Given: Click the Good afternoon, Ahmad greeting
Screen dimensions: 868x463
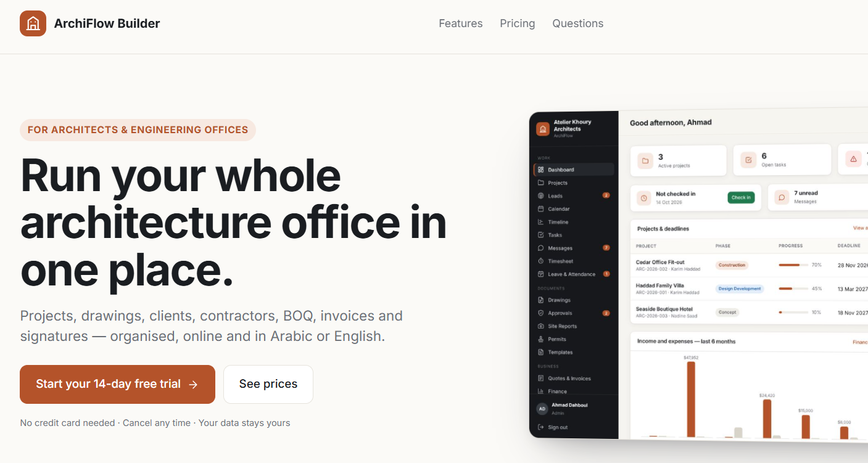Looking at the screenshot, I should 671,123.
